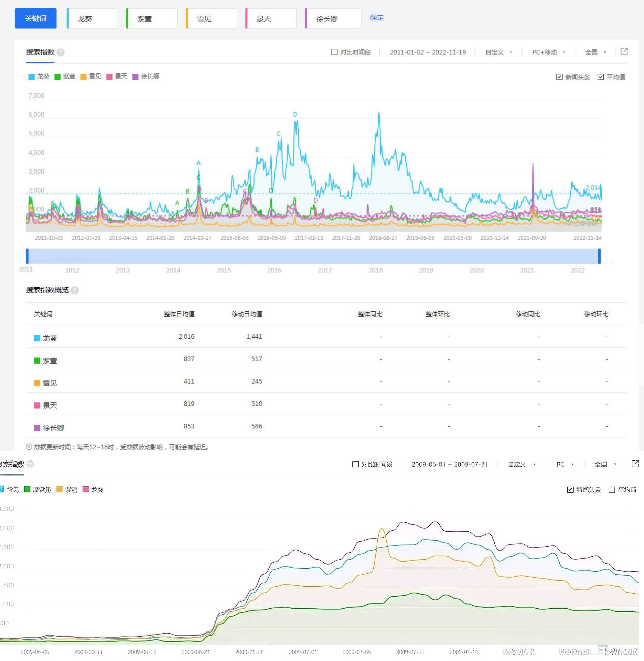
Task: Click the export icon in top chart header
Action: pyautogui.click(x=624, y=51)
